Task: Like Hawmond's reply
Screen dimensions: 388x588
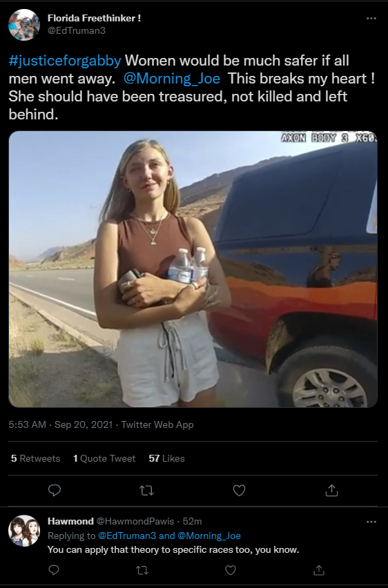Action: coord(230,570)
